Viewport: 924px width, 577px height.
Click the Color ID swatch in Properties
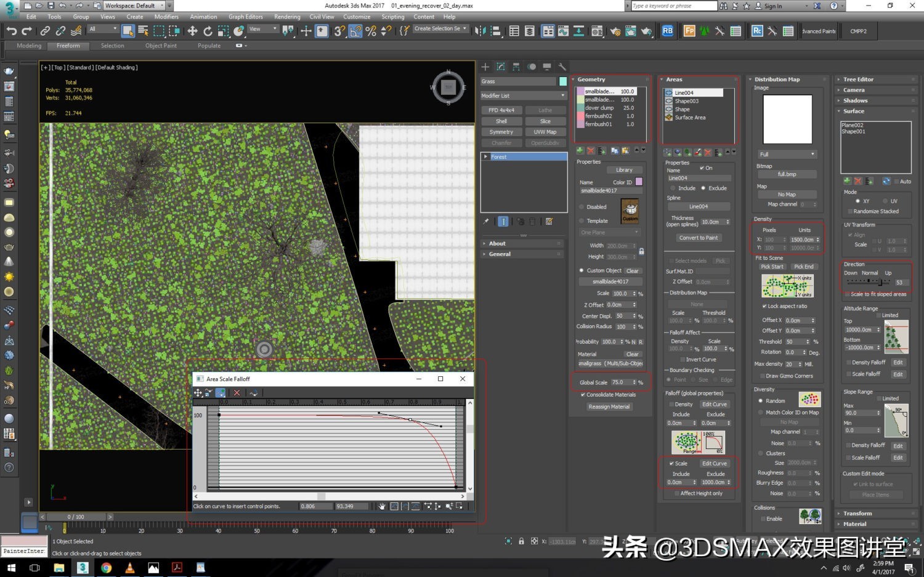639,182
